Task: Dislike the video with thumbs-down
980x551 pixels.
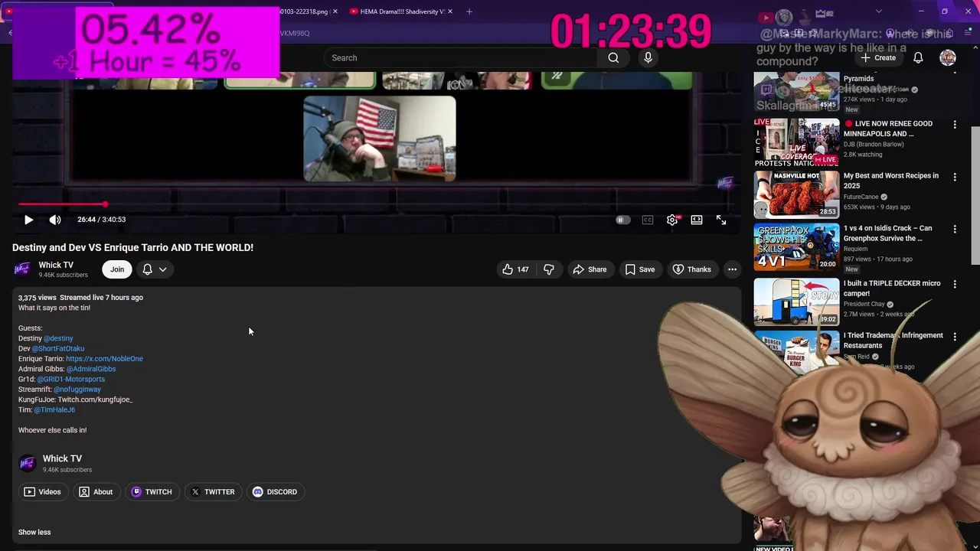Action: (549, 269)
